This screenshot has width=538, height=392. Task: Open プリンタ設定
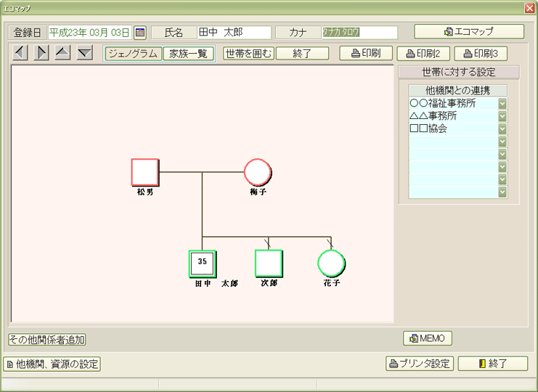420,364
